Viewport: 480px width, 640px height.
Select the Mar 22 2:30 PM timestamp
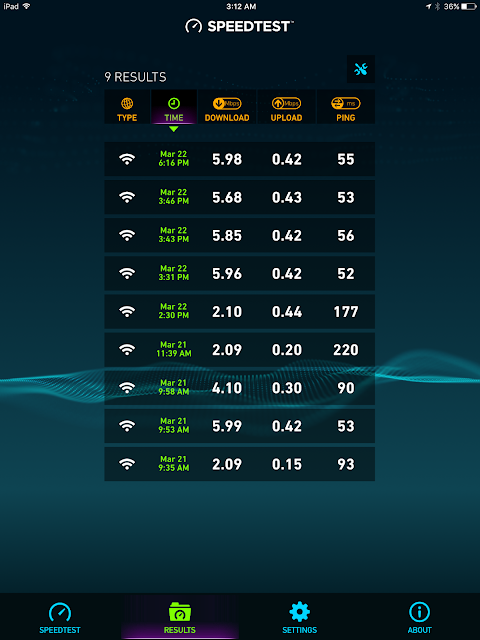point(174,311)
